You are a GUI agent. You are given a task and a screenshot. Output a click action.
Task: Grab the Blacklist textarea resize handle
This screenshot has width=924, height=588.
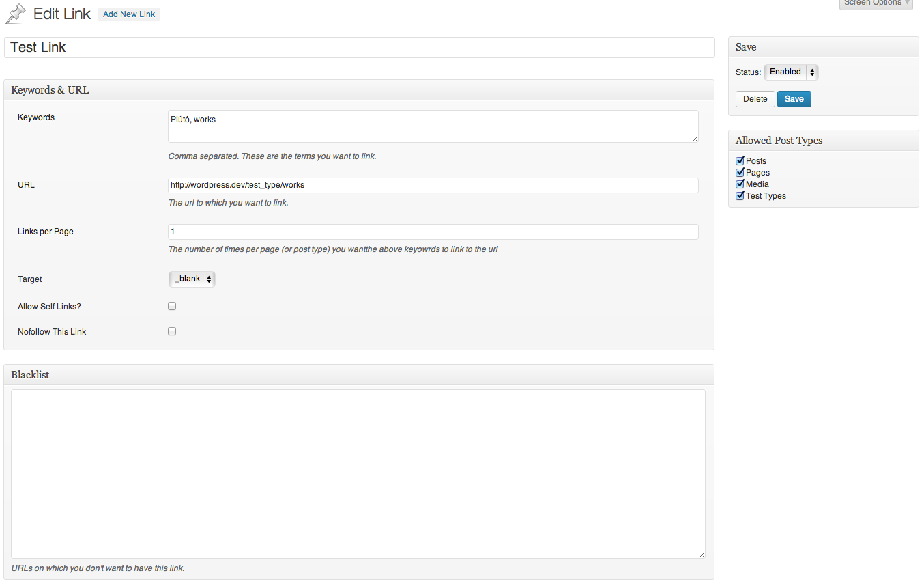[701, 554]
